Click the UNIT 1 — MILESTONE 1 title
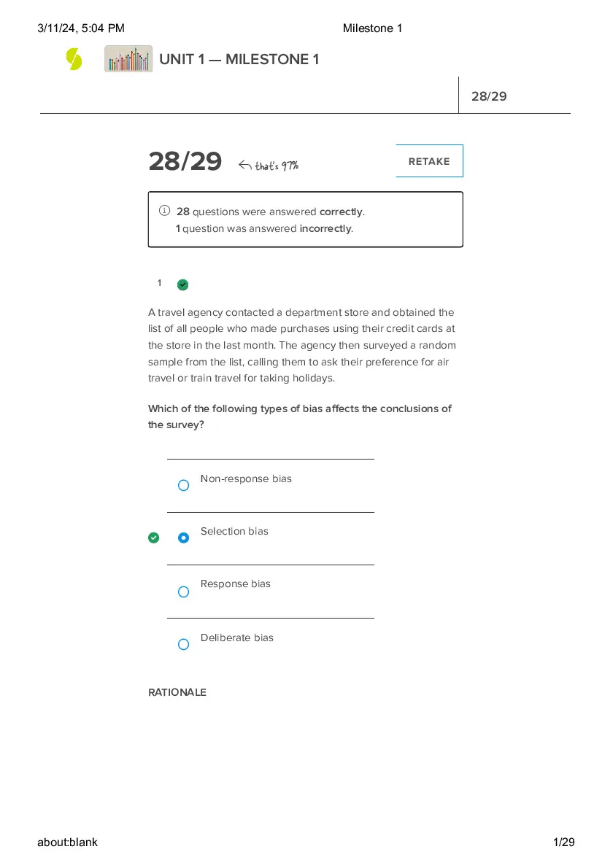The image size is (613, 868). click(x=239, y=59)
